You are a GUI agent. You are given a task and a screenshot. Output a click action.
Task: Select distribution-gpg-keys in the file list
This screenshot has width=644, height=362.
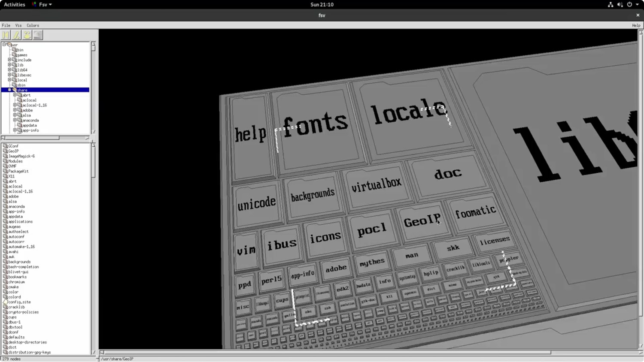click(x=29, y=352)
